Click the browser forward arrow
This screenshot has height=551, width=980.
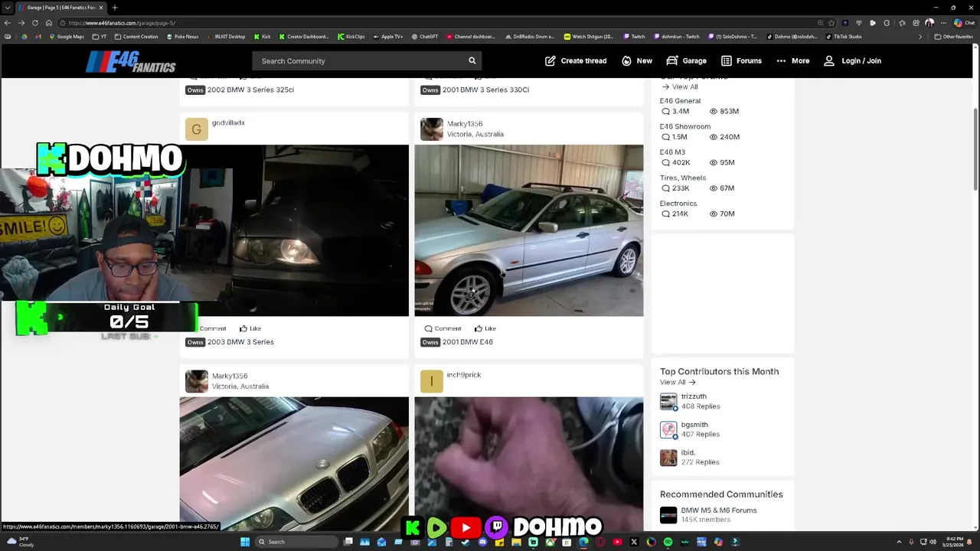pyautogui.click(x=21, y=23)
